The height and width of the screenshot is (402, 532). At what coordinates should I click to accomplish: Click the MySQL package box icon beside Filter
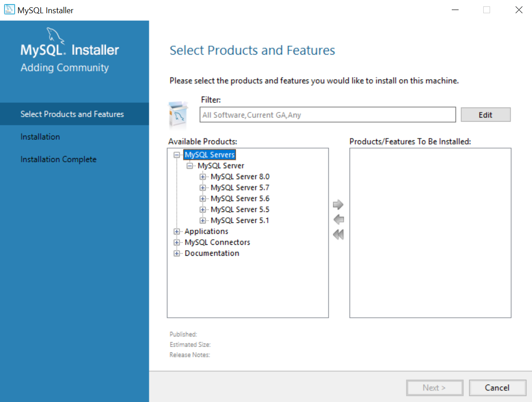coord(178,115)
